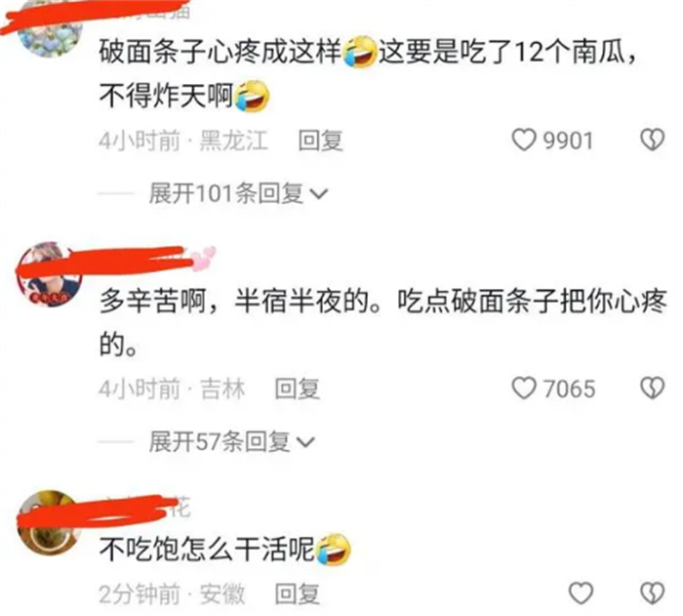Like the comment with 9901 likes
The height and width of the screenshot is (616, 683).
point(523,141)
